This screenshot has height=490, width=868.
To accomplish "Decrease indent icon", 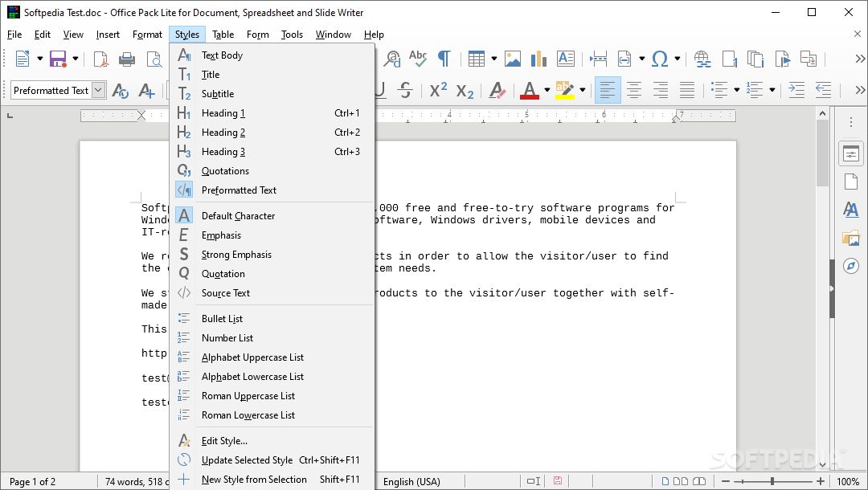I will pyautogui.click(x=823, y=90).
